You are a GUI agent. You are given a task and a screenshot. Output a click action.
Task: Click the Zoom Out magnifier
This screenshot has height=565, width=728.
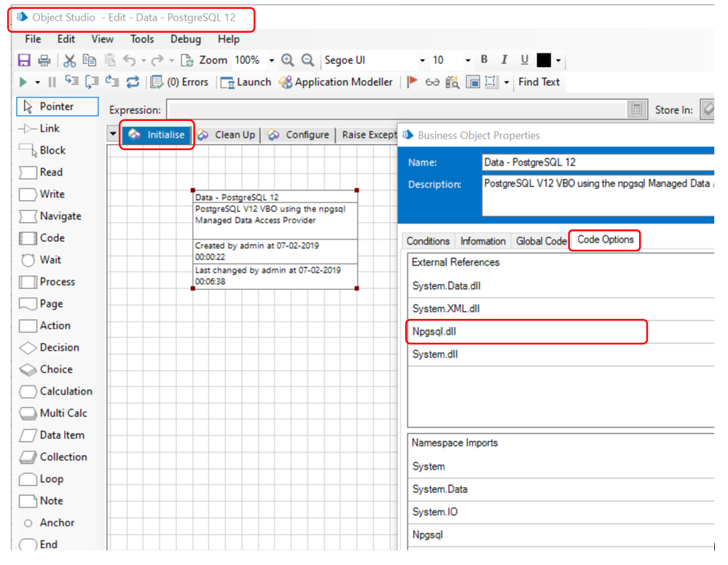(308, 60)
